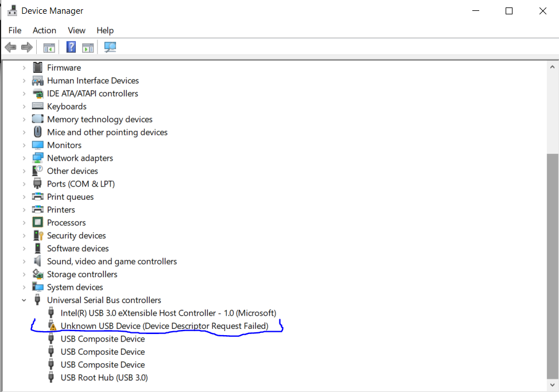Click the Mice and pointing devices icon

[37, 132]
